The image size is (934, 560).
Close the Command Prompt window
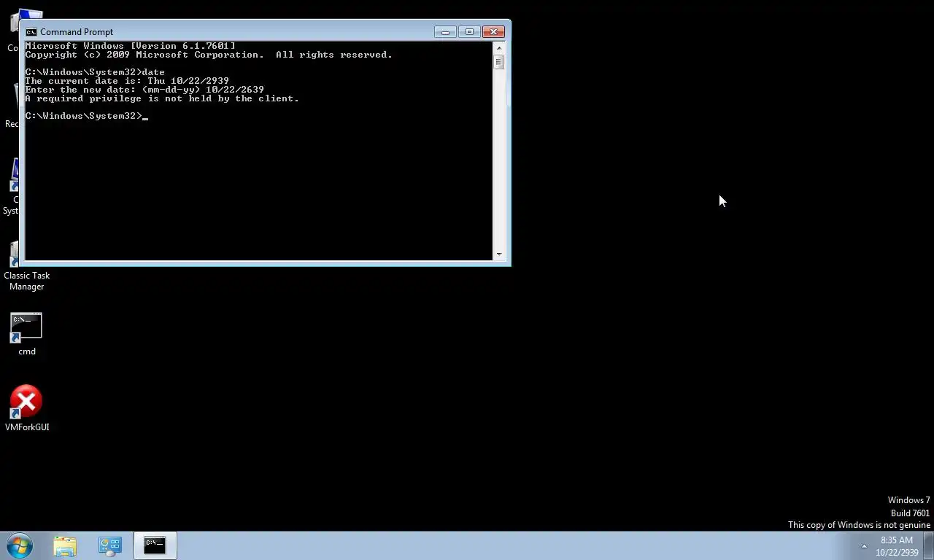pos(493,32)
